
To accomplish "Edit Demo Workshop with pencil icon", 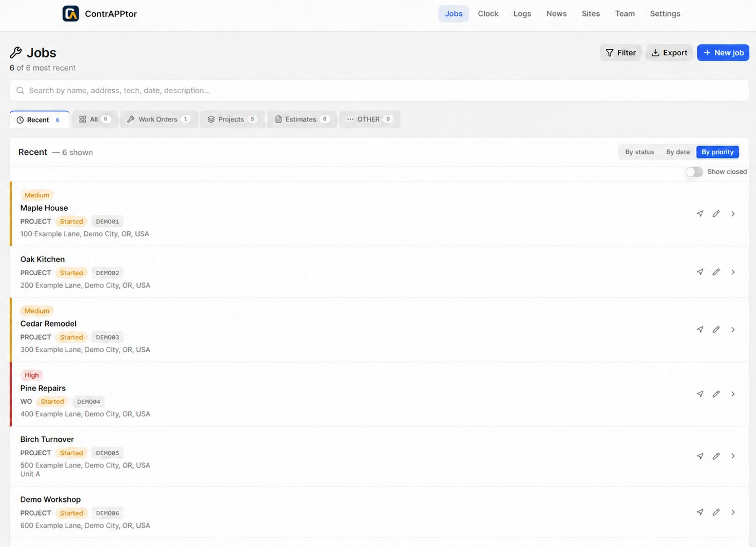I will click(x=716, y=512).
